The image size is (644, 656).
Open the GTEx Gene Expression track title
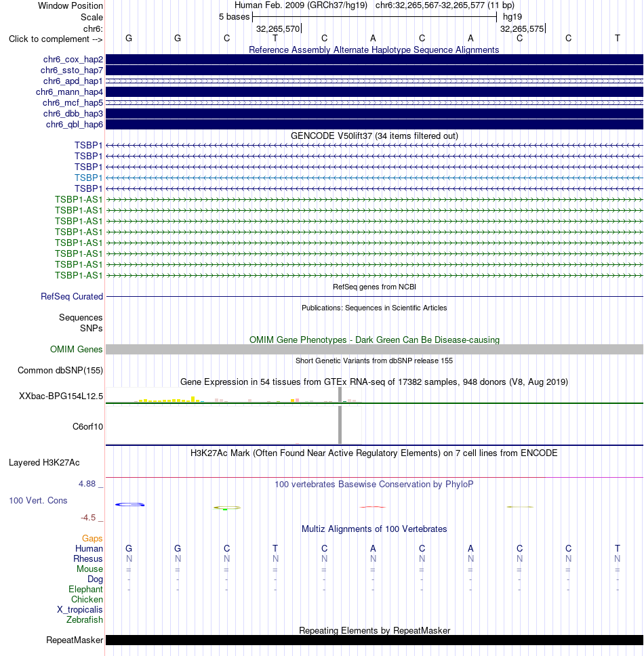click(x=374, y=382)
